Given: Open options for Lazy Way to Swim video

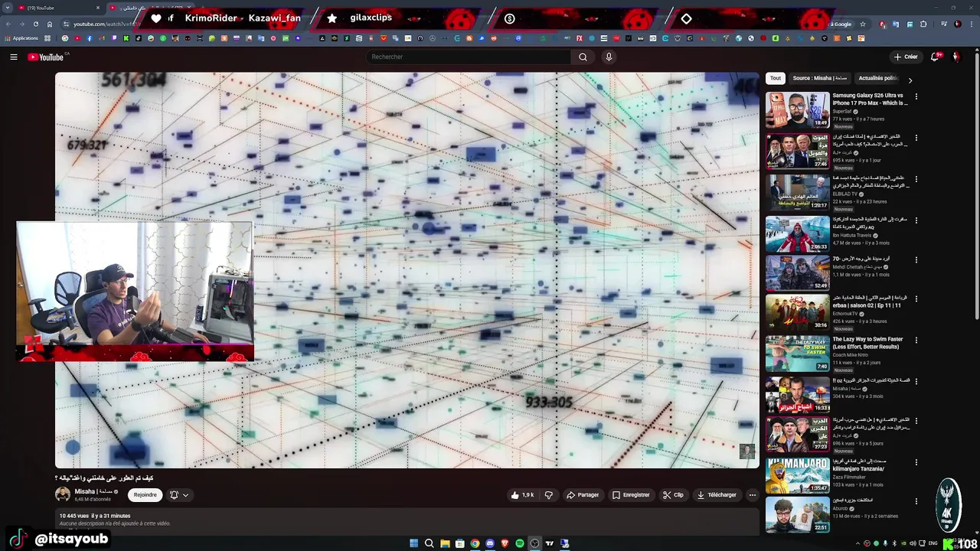Looking at the screenshot, I should 916,340.
